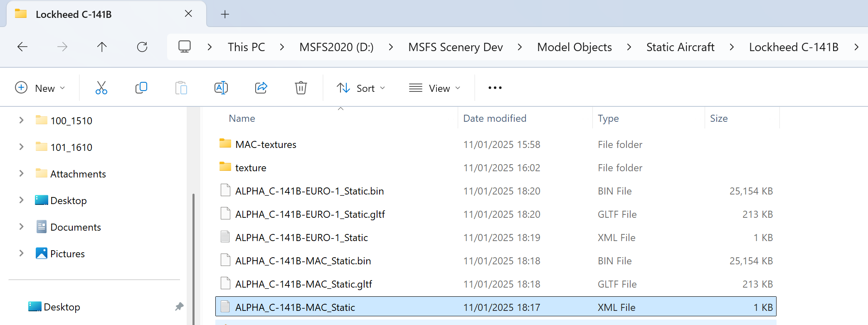The image size is (868, 325).
Task: Click the ALPHA_C-141B-MAC_Static XML file icon
Action: [x=225, y=307]
